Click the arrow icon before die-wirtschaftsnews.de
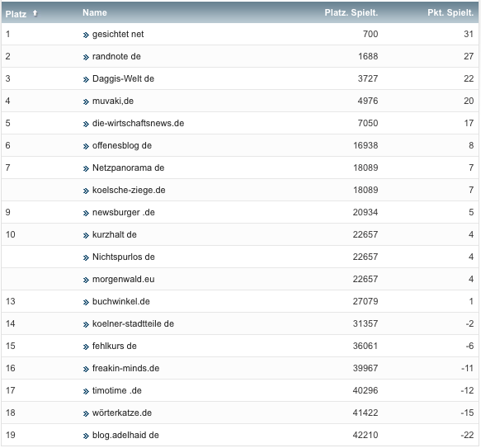This screenshot has width=481, height=448. [86, 124]
